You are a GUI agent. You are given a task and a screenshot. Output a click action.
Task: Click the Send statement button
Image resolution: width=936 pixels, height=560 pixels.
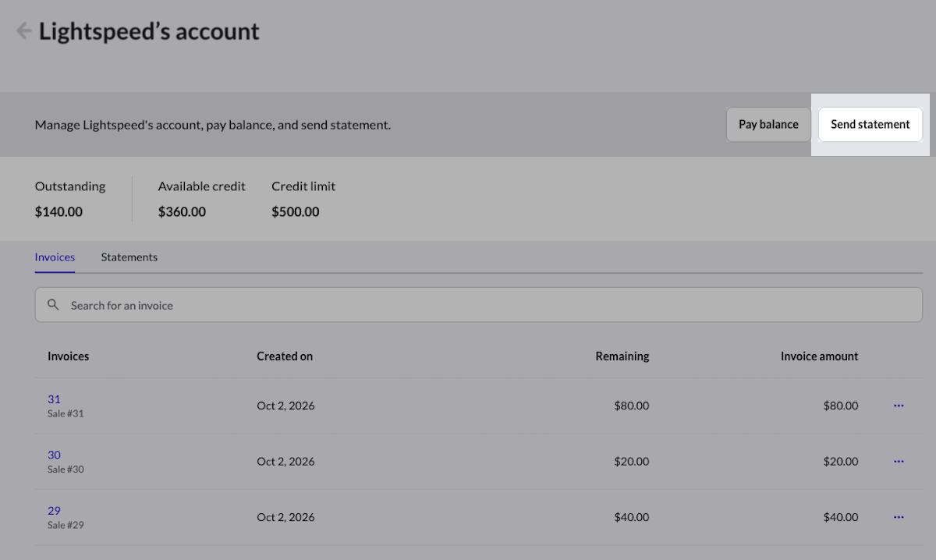[870, 125]
